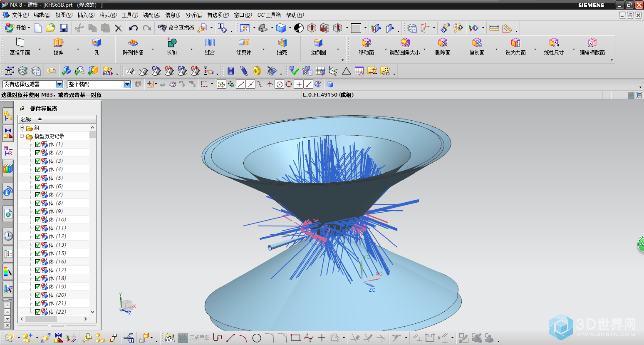Click the circle sketch tool at bottom
This screenshot has height=345, width=644.
257,338
